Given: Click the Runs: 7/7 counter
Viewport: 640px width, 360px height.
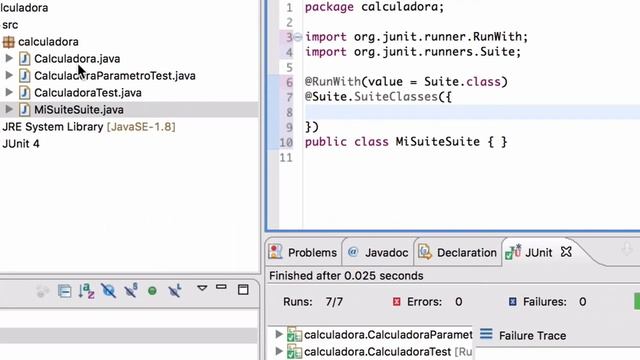Looking at the screenshot, I should [x=313, y=302].
